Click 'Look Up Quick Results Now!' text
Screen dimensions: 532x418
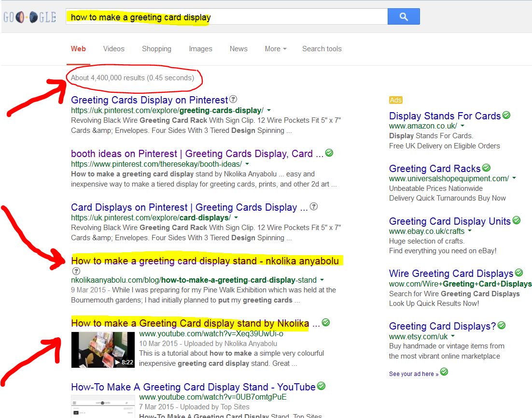[x=434, y=303]
